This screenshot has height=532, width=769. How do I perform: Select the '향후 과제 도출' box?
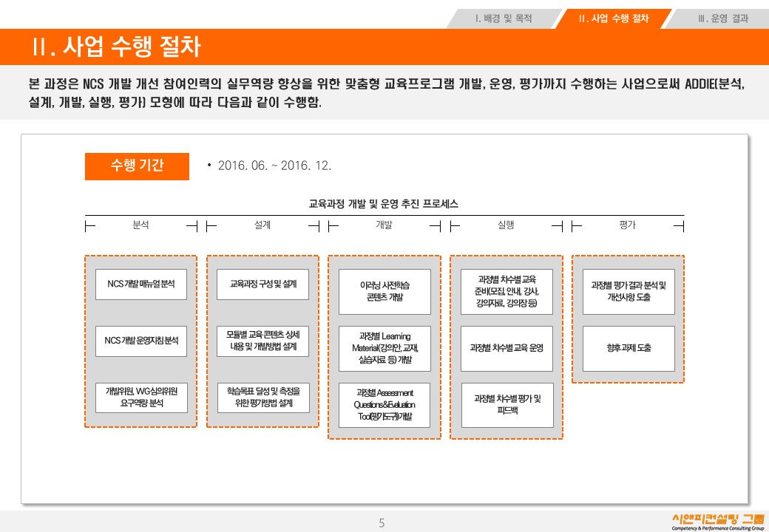tap(629, 348)
